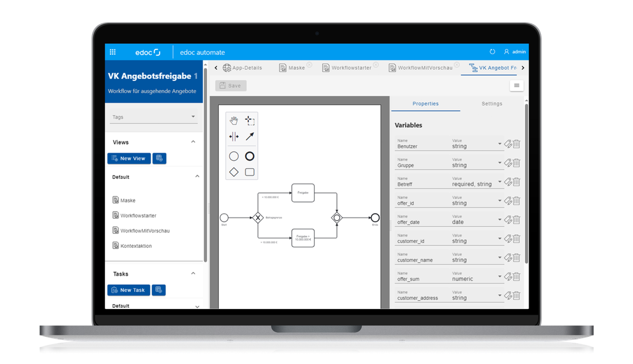Switch to the Workflowstarter tab
The width and height of the screenshot is (633, 364).
[347, 68]
